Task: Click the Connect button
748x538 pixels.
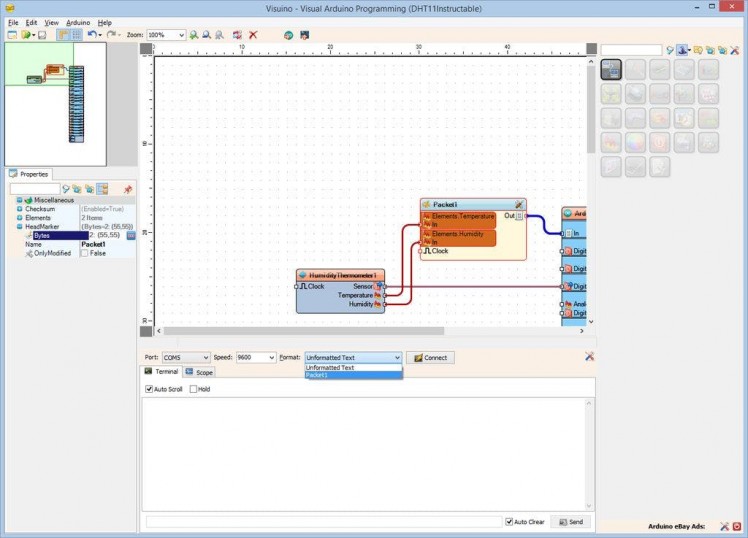Action: click(x=430, y=357)
